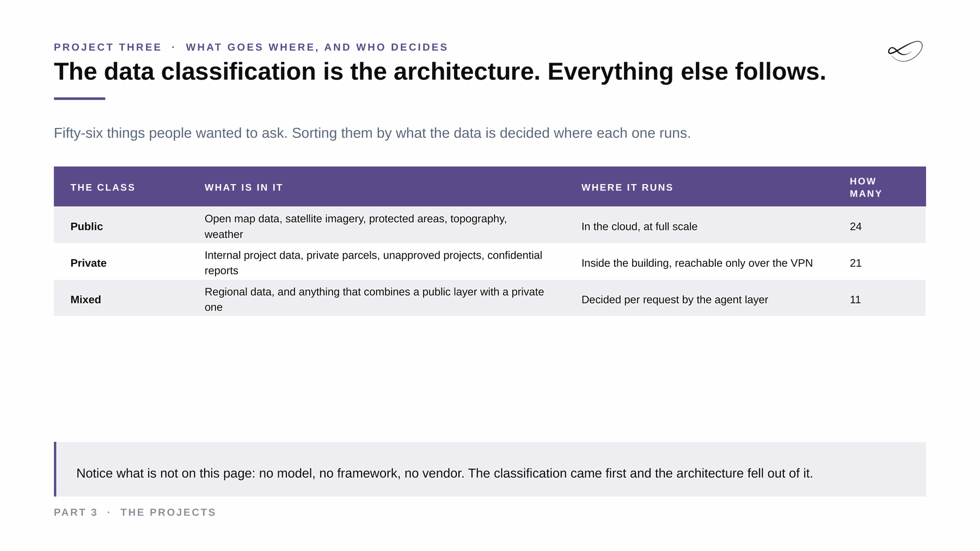Click the Public count value 24
The width and height of the screenshot is (980, 551).
click(x=856, y=226)
